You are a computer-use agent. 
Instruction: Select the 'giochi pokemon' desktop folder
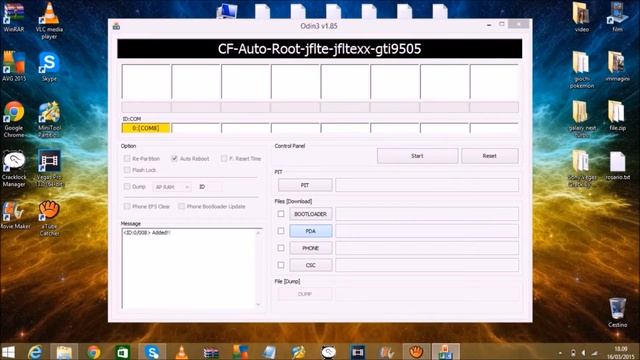click(x=582, y=70)
